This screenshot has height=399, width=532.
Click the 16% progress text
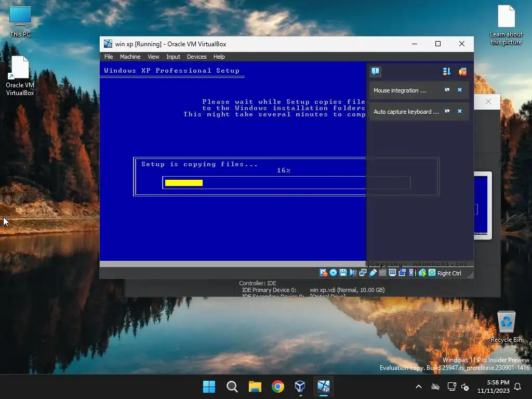pos(284,170)
